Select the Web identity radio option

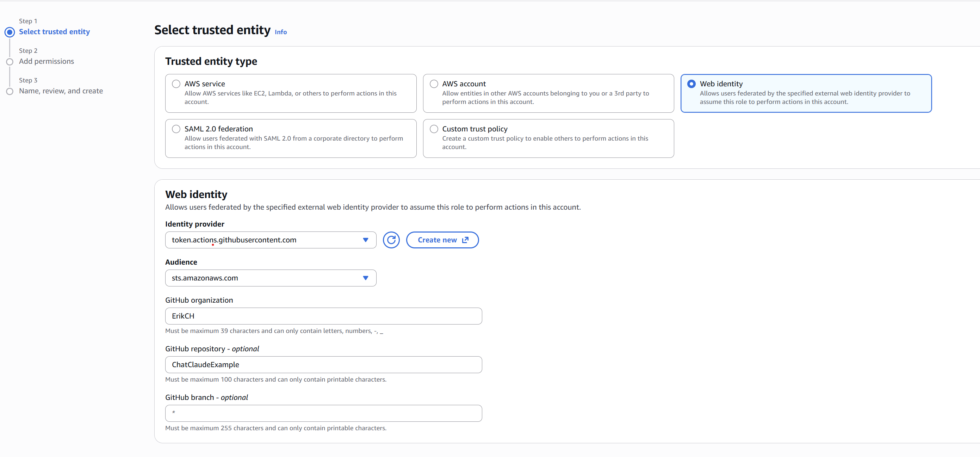click(691, 84)
